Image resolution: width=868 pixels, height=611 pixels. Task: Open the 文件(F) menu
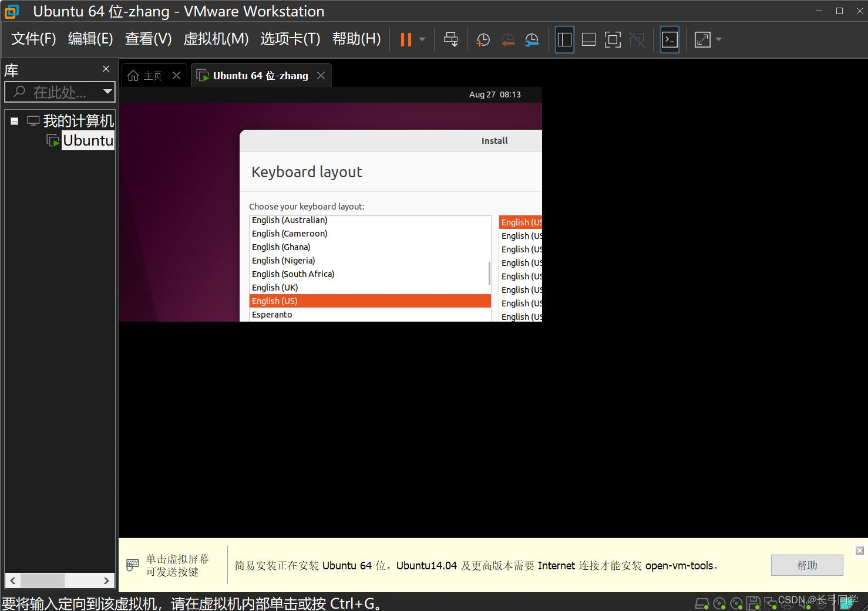tap(33, 39)
